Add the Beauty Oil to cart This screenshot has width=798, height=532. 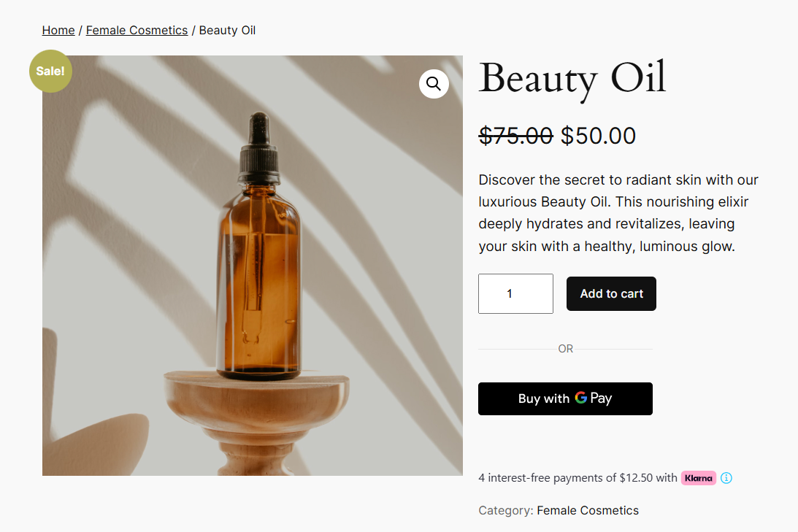click(611, 293)
